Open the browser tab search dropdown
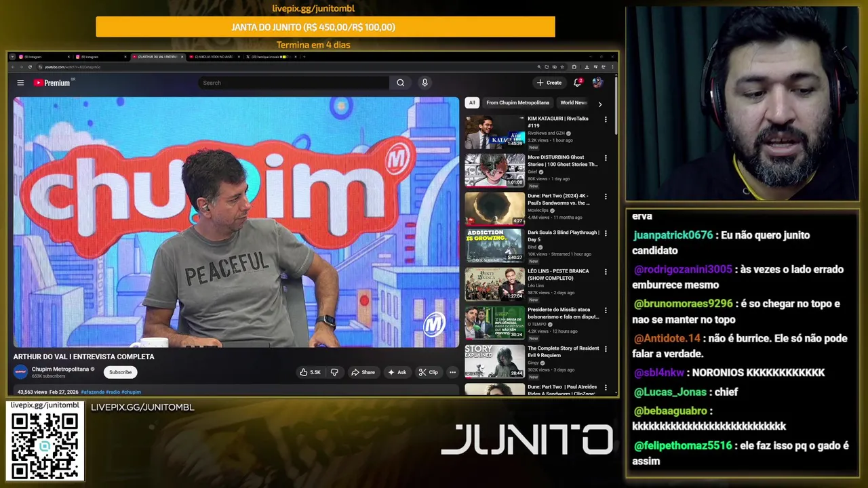The image size is (868, 488). point(12,57)
